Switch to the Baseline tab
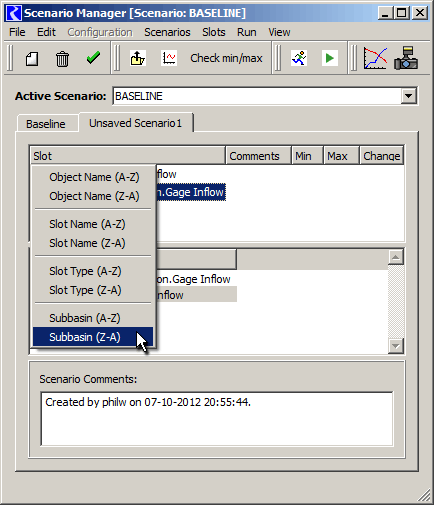 coord(46,124)
